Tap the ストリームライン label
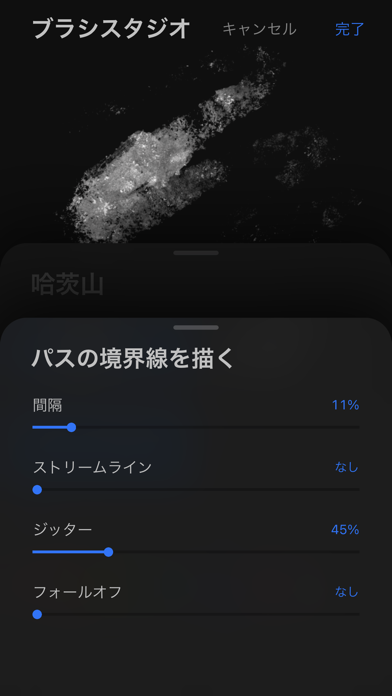The image size is (392, 696). coord(93,467)
